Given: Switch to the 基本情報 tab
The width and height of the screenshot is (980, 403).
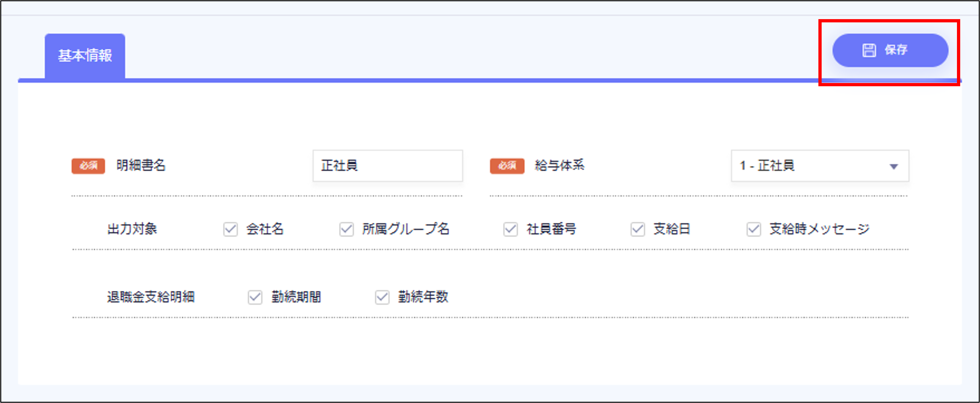Looking at the screenshot, I should tap(85, 56).
